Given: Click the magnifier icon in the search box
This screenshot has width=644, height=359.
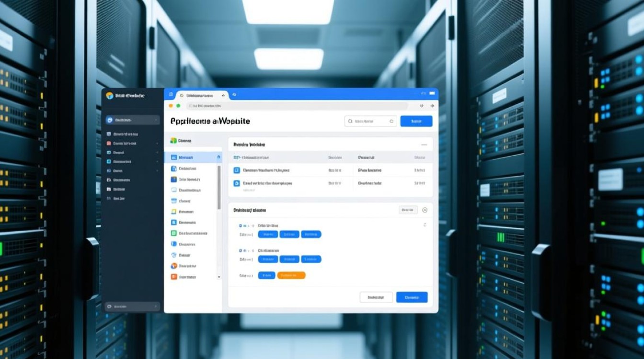Looking at the screenshot, I should (350, 122).
